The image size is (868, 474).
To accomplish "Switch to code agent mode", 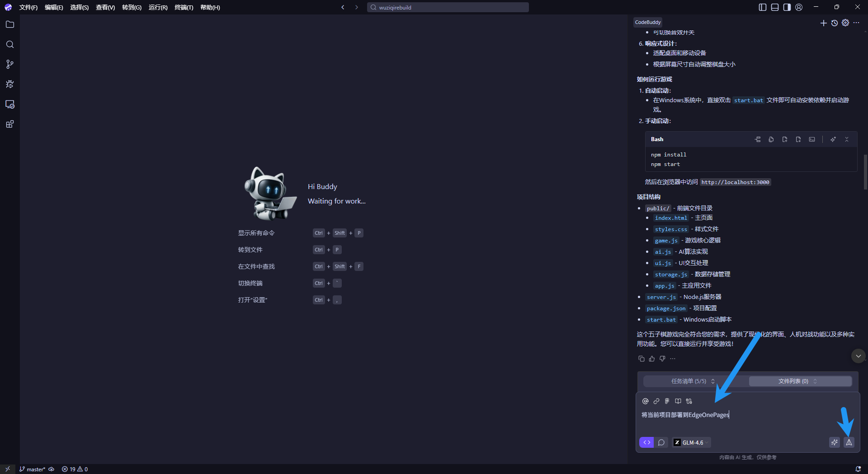I will pyautogui.click(x=646, y=442).
